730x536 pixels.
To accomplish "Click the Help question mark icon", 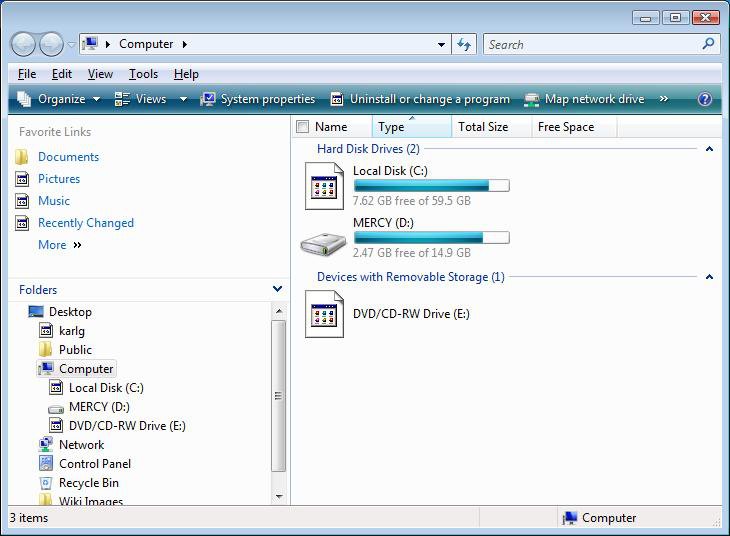I will coord(705,99).
